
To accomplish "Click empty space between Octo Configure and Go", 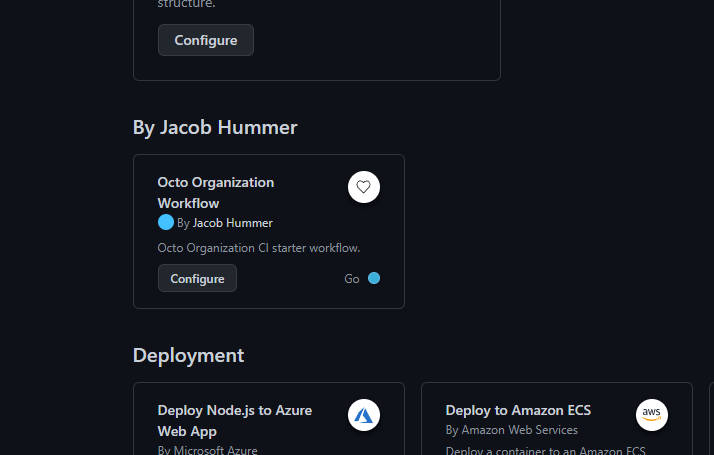I will click(290, 279).
